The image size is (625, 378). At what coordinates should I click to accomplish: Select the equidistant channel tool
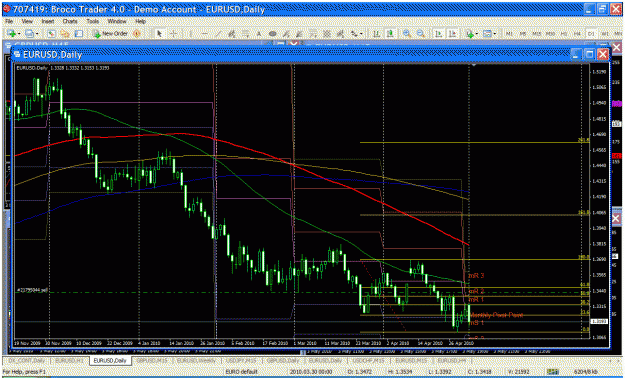click(231, 34)
